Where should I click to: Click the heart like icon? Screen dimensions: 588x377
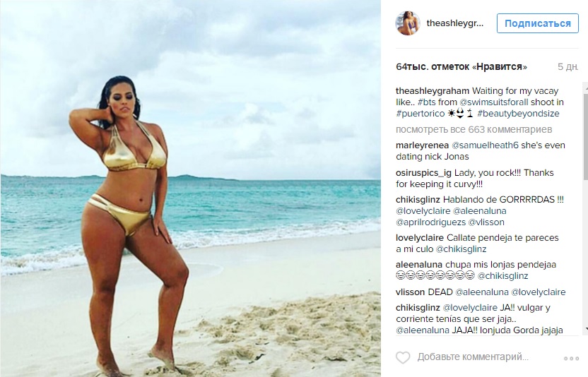[403, 357]
